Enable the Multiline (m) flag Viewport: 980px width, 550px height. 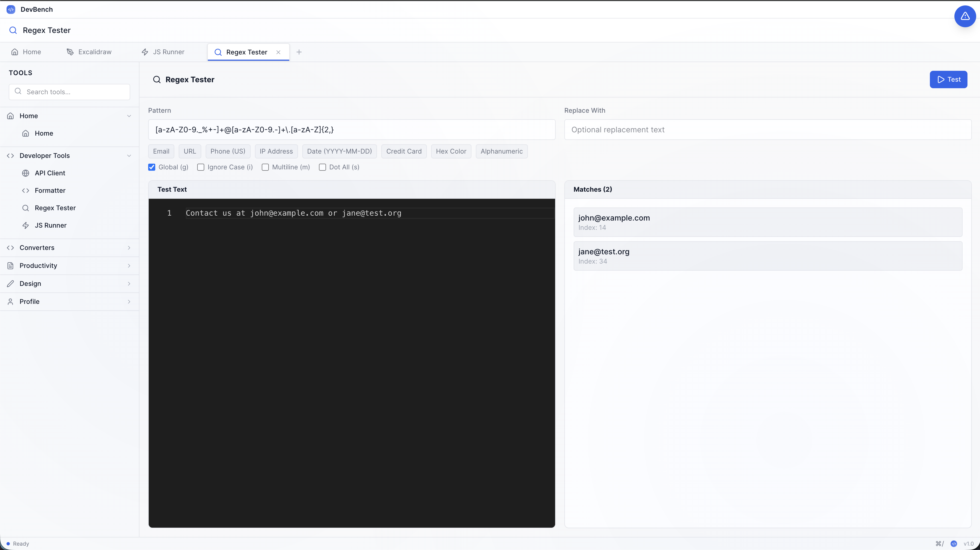266,167
